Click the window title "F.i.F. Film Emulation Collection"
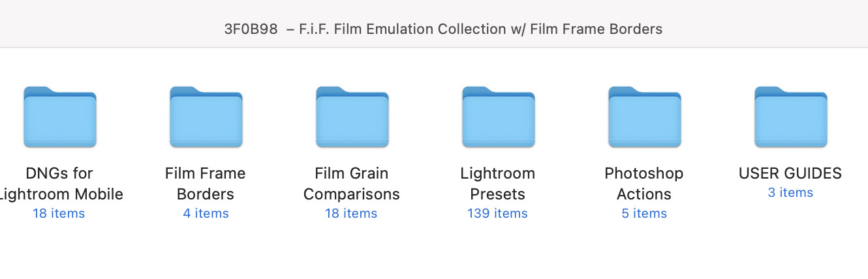Image resolution: width=868 pixels, height=279 pixels. (443, 29)
